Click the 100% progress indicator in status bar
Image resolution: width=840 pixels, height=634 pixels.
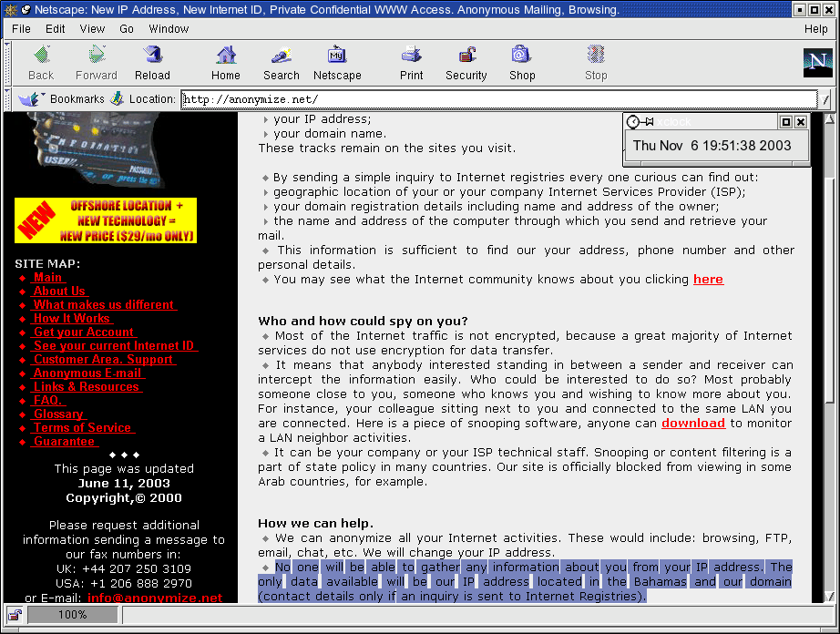(73, 615)
